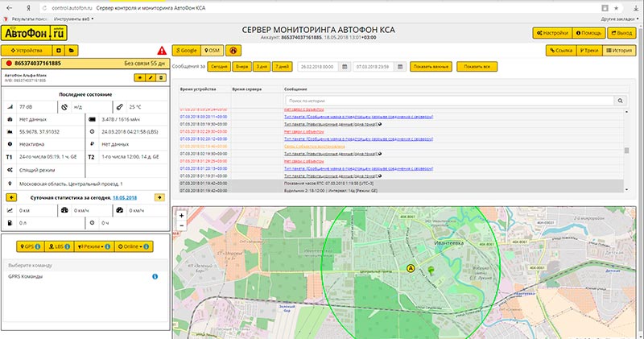Open calendar for end date field
Screen dimensions: 644x339
(400, 67)
